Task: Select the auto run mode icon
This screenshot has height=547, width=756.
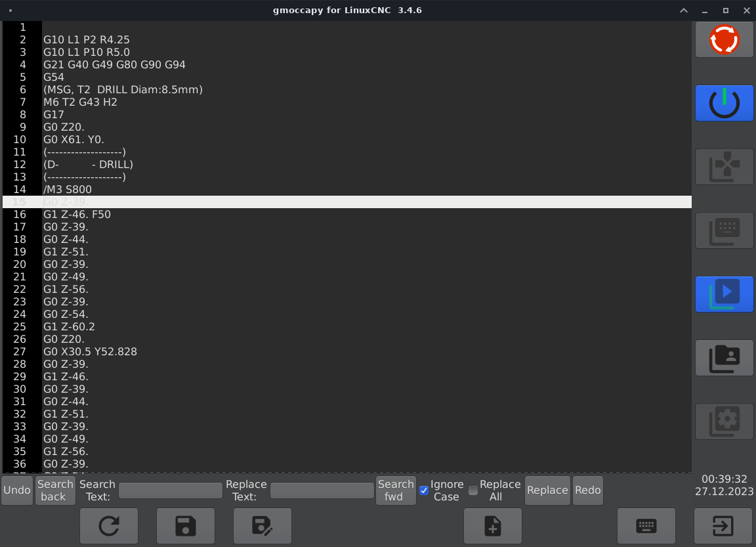Action: 724,294
